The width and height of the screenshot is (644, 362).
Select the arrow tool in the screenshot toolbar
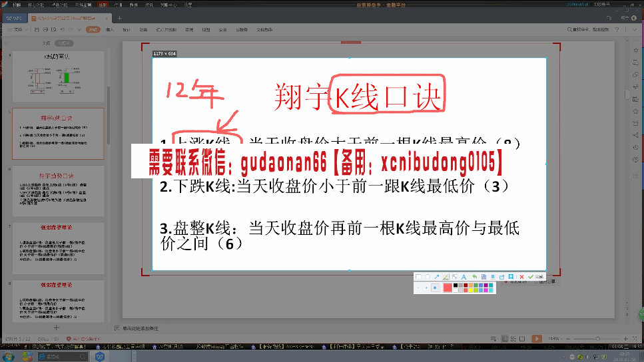[x=437, y=277]
